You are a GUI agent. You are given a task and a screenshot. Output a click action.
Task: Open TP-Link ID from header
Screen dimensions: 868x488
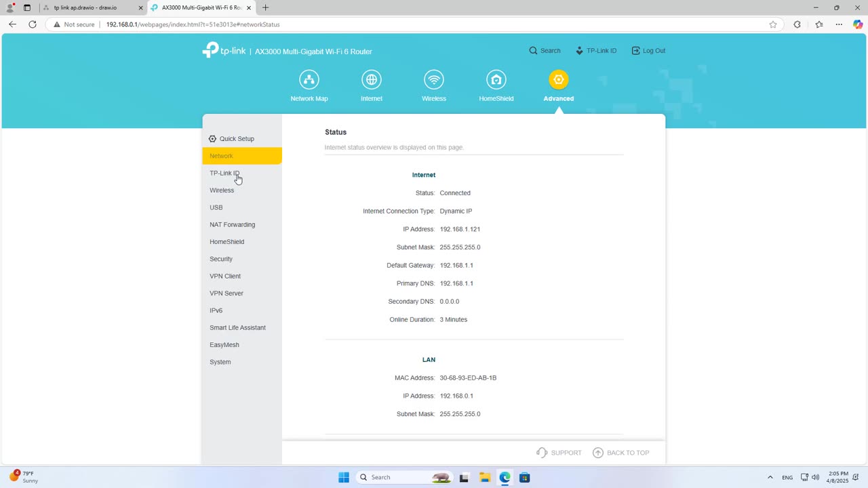point(596,51)
